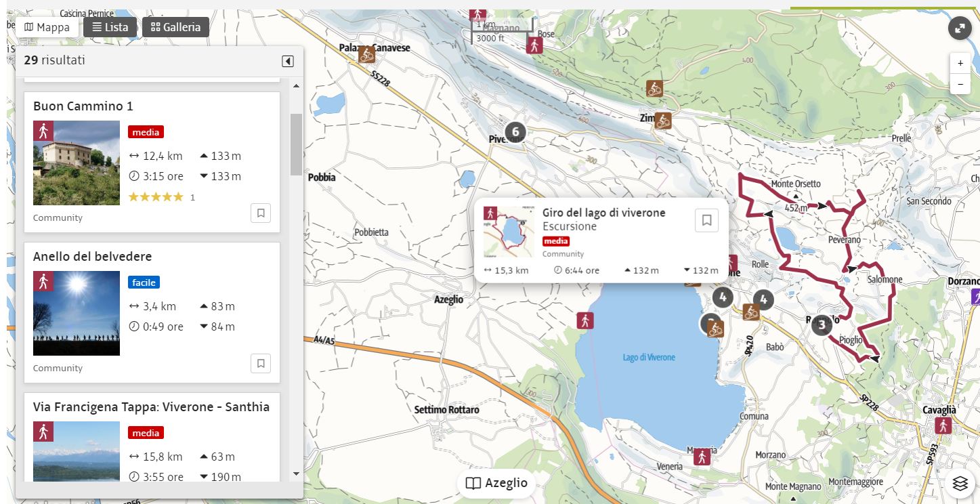This screenshot has width=980, height=504.
Task: Click hiking marker west of Lago di Viverone
Action: pos(585,320)
